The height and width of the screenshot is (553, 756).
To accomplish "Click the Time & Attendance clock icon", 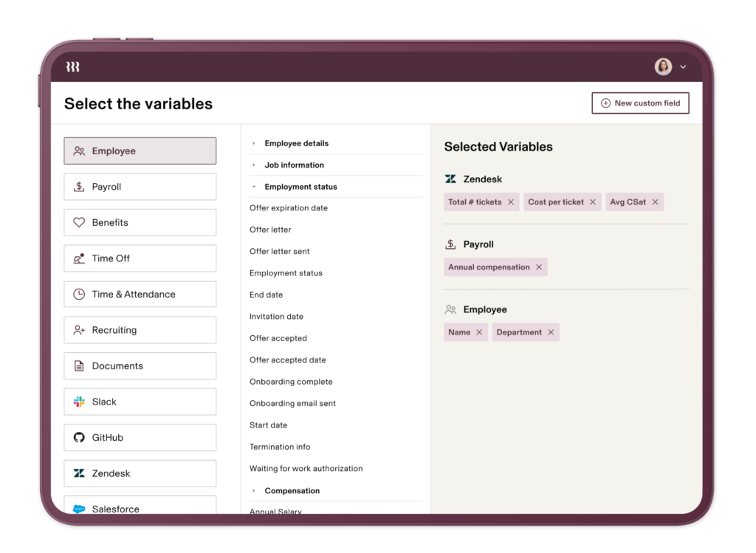I will [79, 295].
